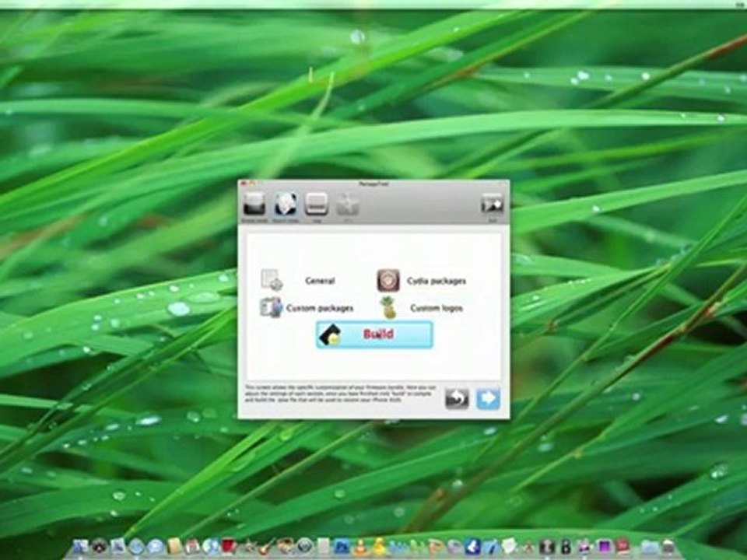Open iChat speech-bubble dock icon
747x560 pixels.
(156, 547)
